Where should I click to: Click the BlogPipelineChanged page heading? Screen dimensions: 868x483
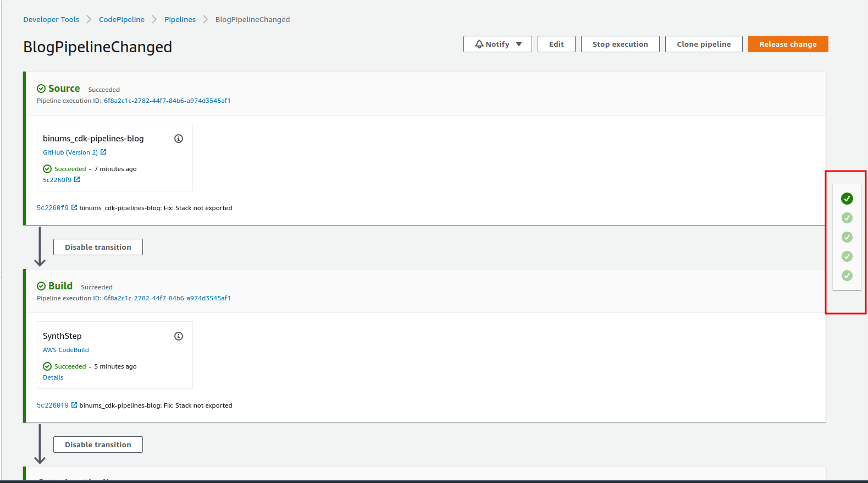(x=97, y=47)
